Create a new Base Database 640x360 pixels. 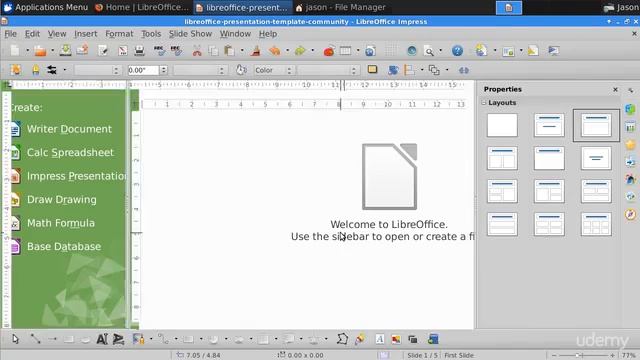56,247
